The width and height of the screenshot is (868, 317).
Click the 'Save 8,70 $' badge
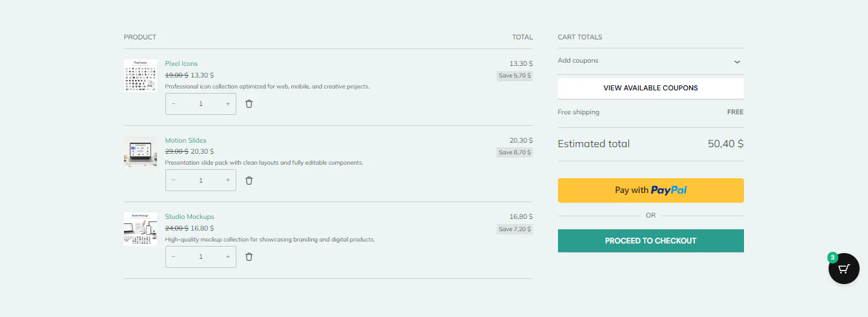[x=515, y=152]
